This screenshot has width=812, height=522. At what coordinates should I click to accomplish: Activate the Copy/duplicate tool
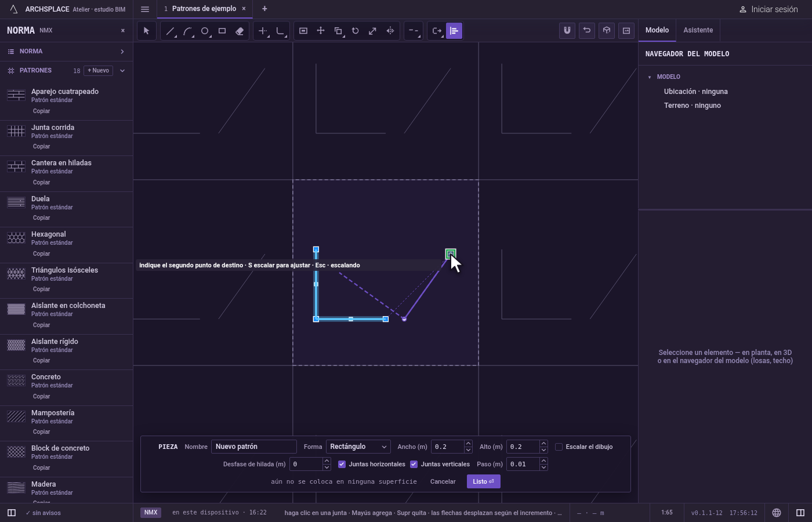(x=338, y=31)
